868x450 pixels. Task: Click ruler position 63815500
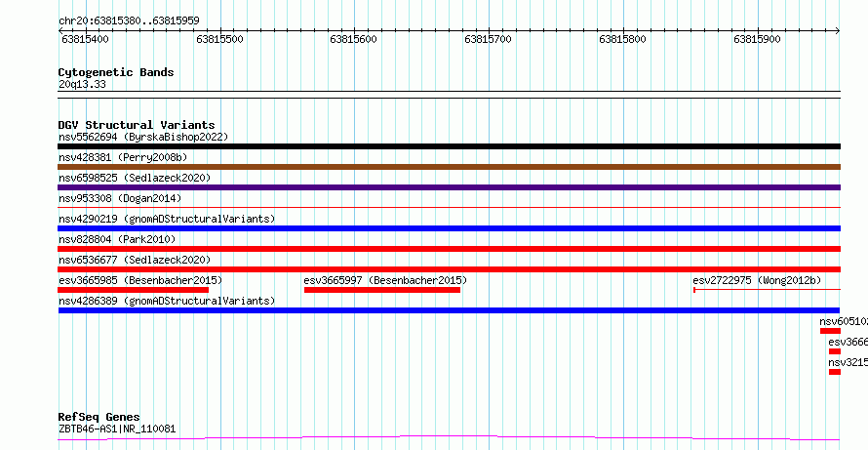click(219, 39)
